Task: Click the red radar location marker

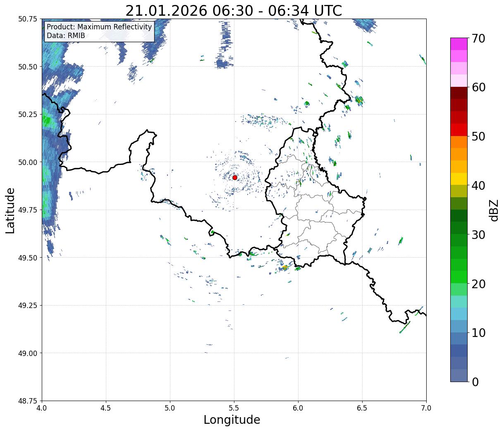Action: (x=234, y=177)
